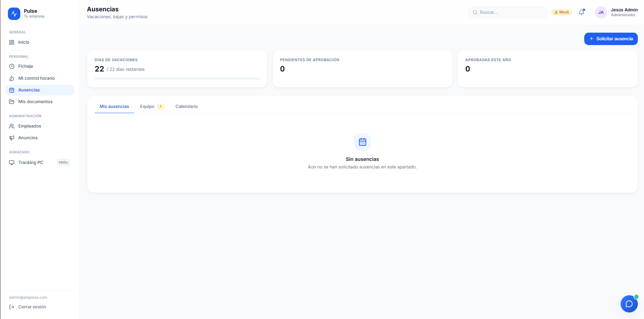Open the Calendario tab
This screenshot has width=644, height=319.
[187, 107]
